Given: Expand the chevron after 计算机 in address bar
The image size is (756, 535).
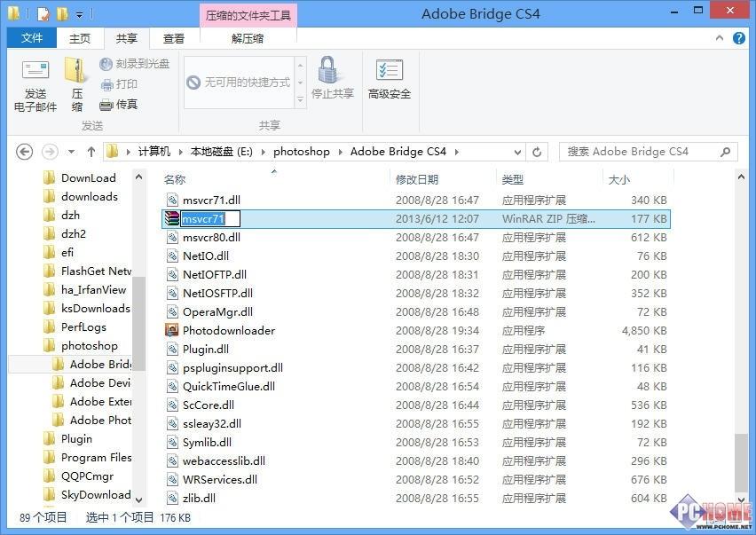Looking at the screenshot, I should tap(180, 152).
